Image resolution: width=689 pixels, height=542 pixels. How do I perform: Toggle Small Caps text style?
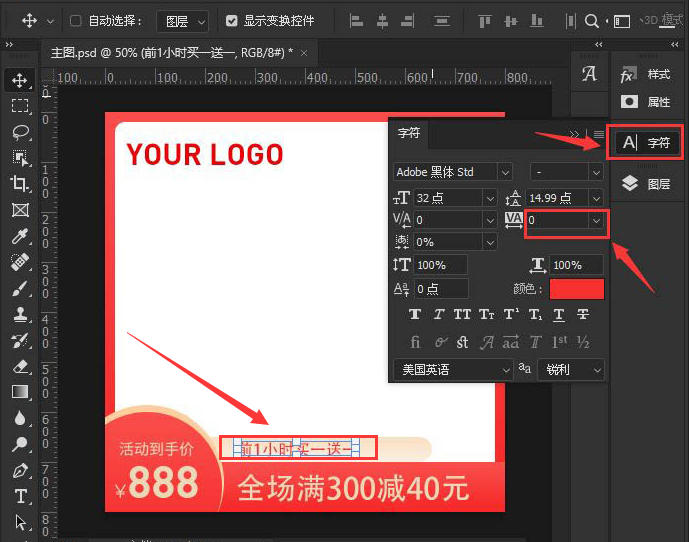tap(486, 314)
